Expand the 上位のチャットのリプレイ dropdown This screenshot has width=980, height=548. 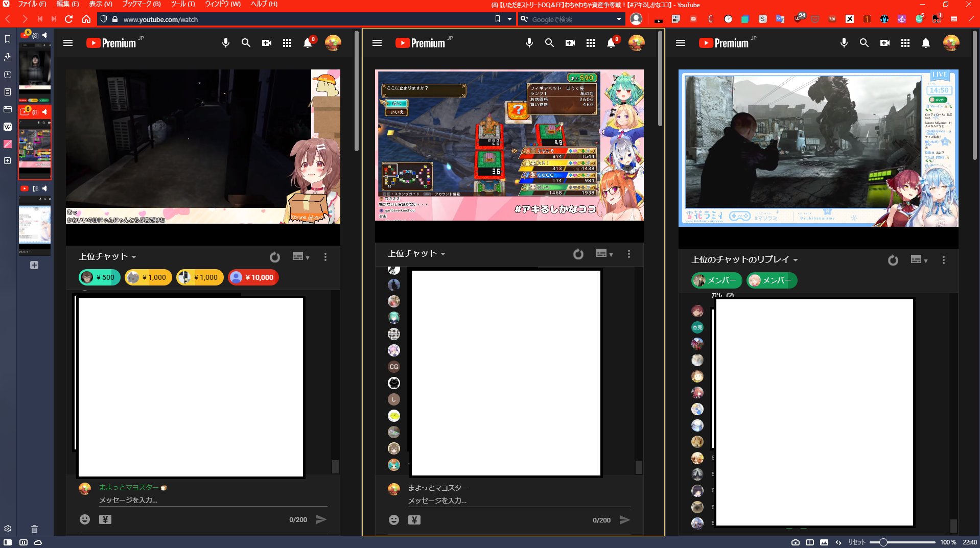point(745,259)
